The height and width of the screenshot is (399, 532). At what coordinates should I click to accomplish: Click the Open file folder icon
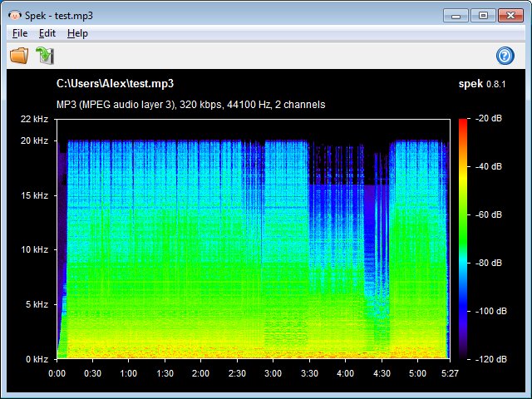click(x=18, y=56)
